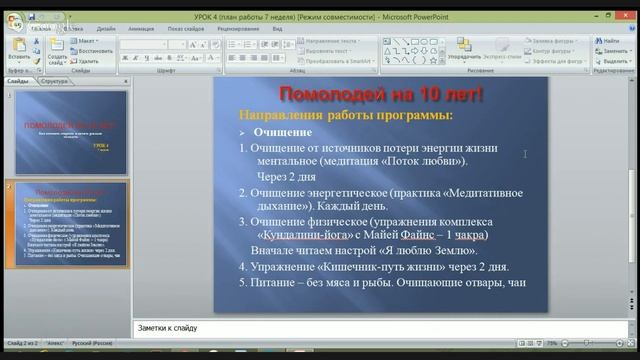This screenshot has width=640, height=360.
Task: Insert text box from shapes gallery
Action: click(x=387, y=42)
